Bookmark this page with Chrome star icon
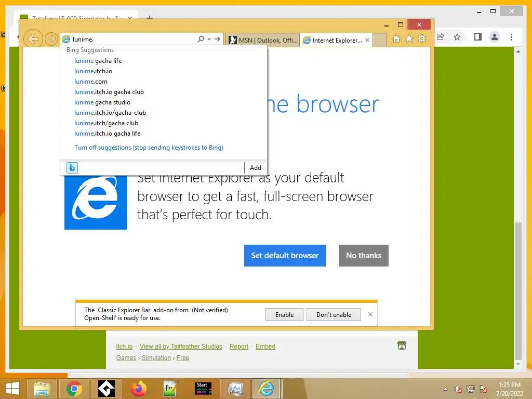 (x=457, y=37)
